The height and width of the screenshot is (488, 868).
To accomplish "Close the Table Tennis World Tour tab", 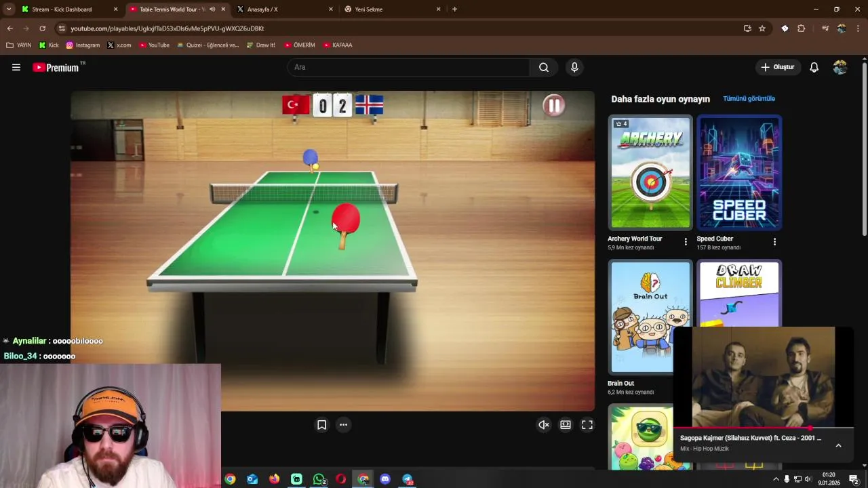I will (x=223, y=9).
